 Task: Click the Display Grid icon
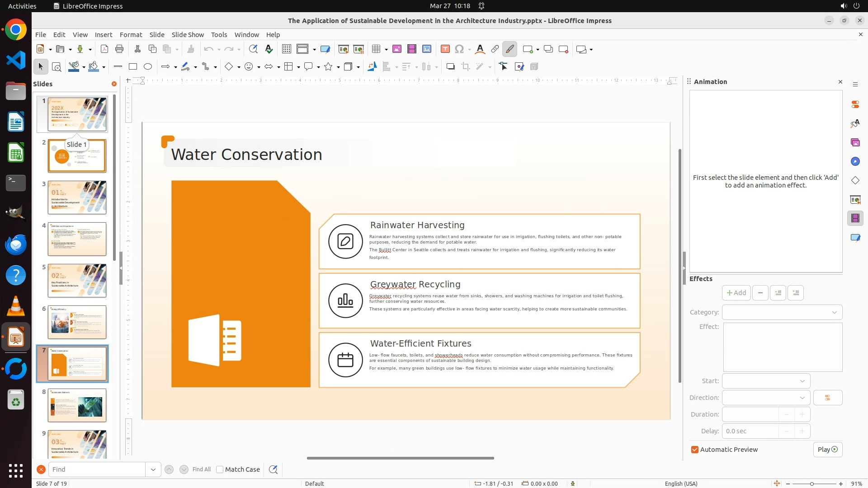click(x=286, y=49)
